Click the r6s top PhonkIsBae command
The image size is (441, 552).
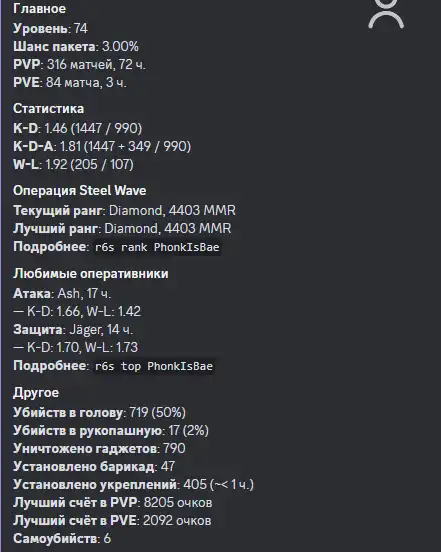154,366
